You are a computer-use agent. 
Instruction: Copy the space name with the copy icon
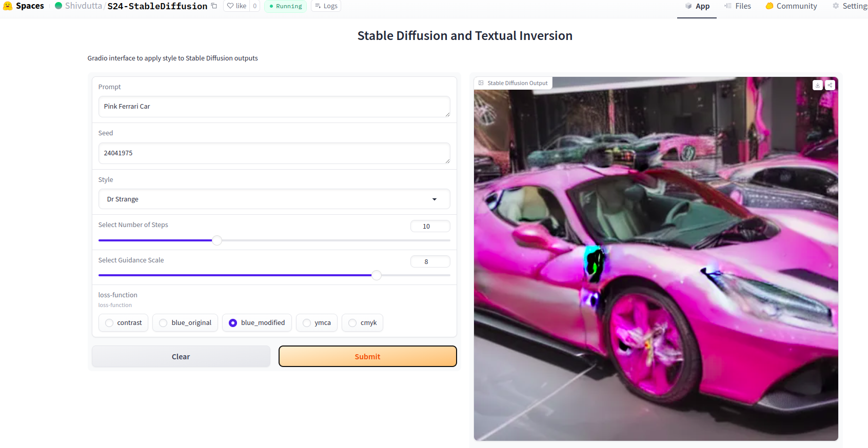tap(214, 6)
